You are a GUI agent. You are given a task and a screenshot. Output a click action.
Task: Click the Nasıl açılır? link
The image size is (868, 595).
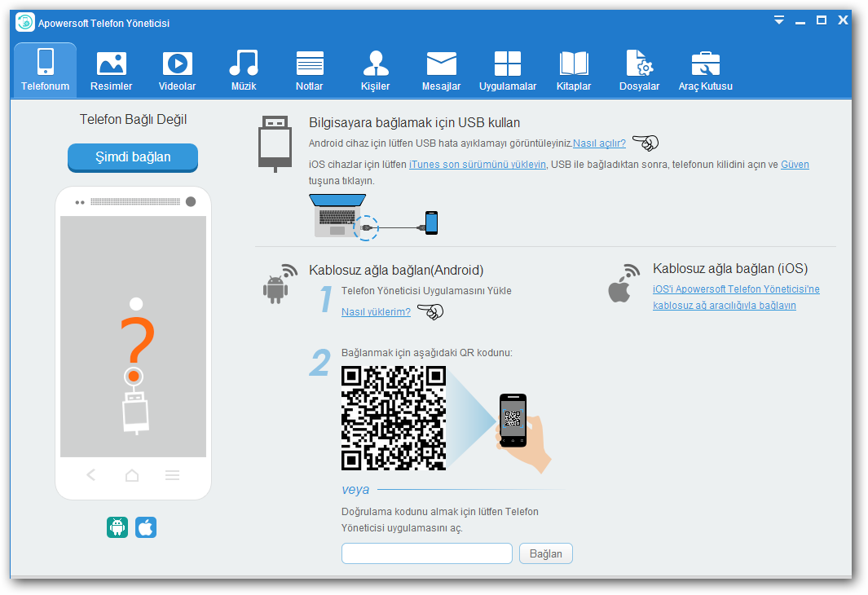tap(599, 143)
